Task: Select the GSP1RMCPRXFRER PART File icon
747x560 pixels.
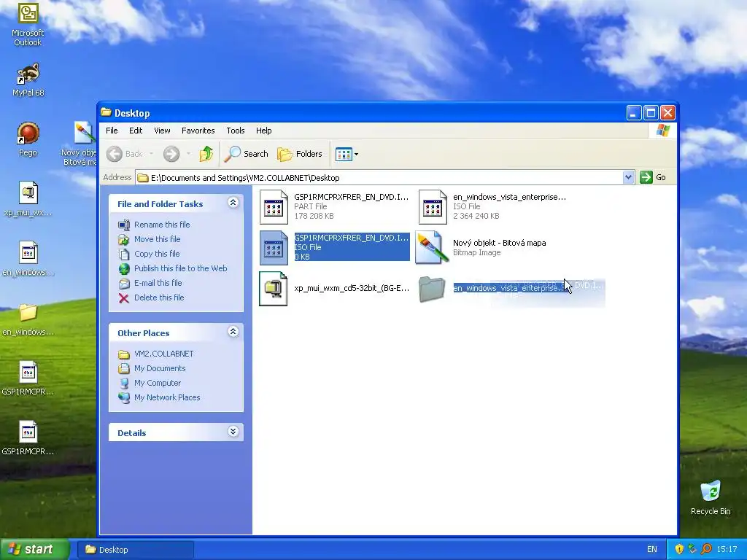Action: point(274,207)
